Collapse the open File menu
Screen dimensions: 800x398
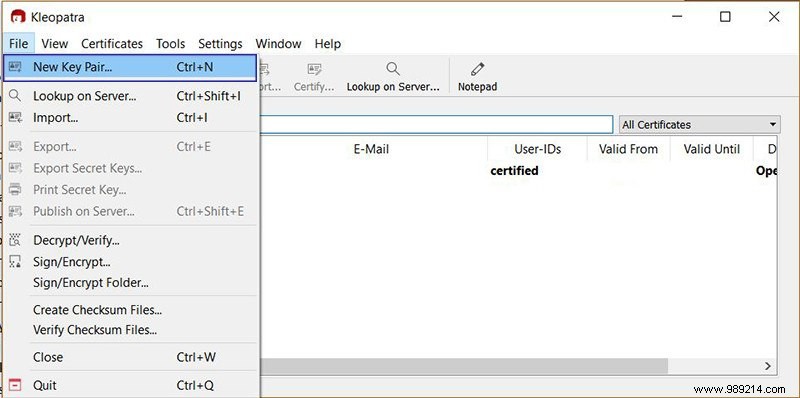click(18, 44)
